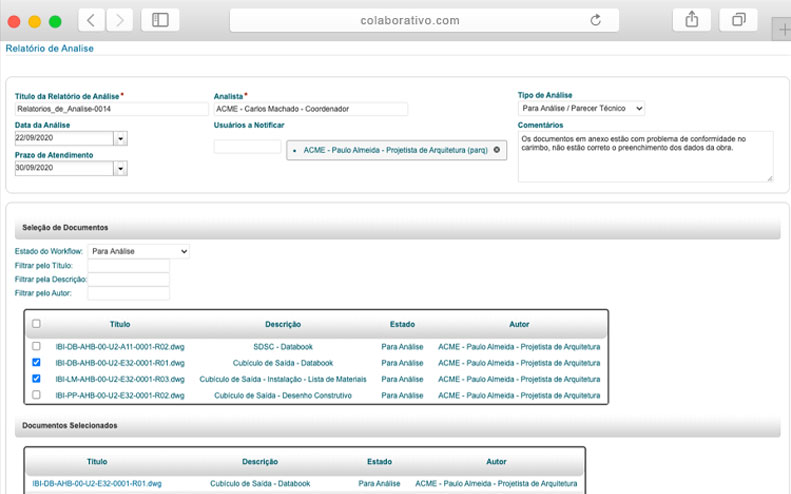Click the Analista input field
Image resolution: width=791 pixels, height=494 pixels.
coord(311,109)
